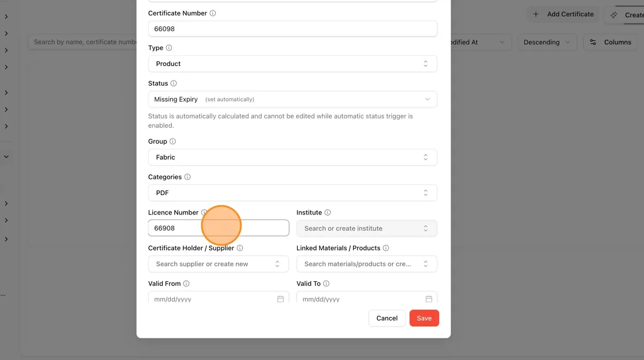Click the sparkle icon on Create button
Viewport: 644px width, 360px height.
pos(614,15)
